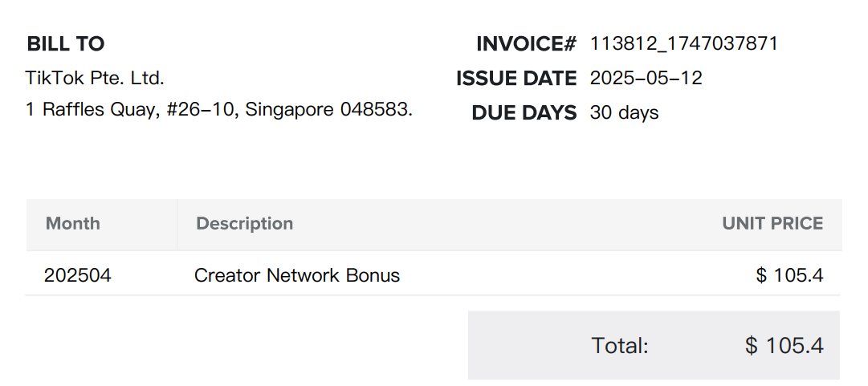The height and width of the screenshot is (386, 868).
Task: Select the $ 105.4 unit price cell
Action: (x=790, y=274)
